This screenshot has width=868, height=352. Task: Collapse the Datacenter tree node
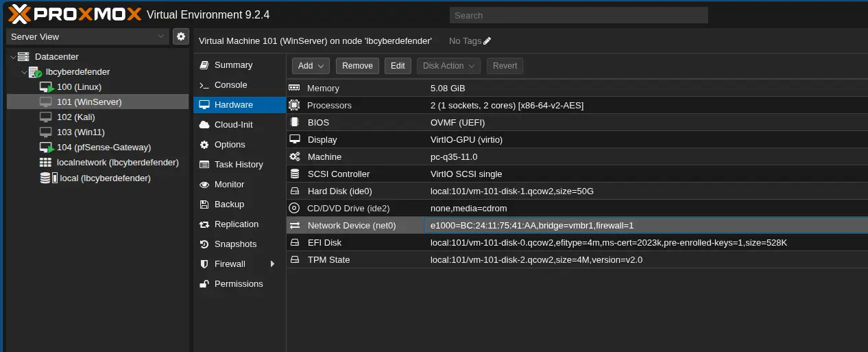click(x=12, y=56)
